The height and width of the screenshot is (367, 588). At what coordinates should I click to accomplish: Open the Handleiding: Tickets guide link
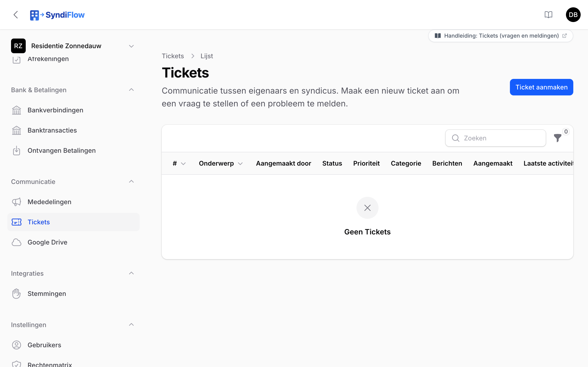coord(500,36)
